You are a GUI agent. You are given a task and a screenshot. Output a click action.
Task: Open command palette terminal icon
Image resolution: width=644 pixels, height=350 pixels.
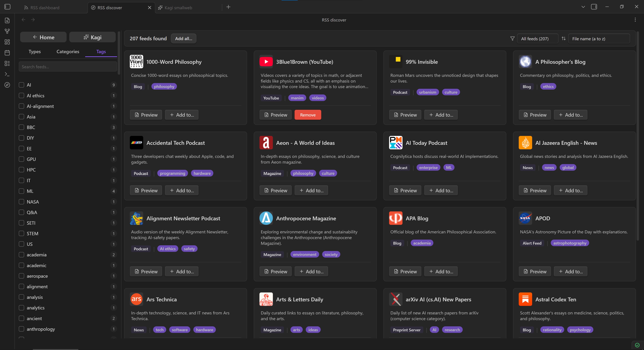7,74
